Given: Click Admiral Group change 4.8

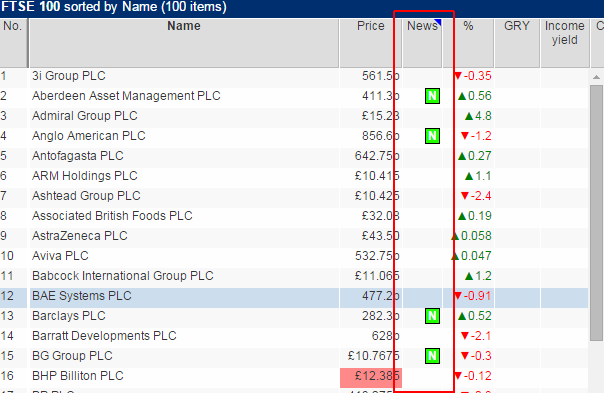Looking at the screenshot, I should (478, 116).
